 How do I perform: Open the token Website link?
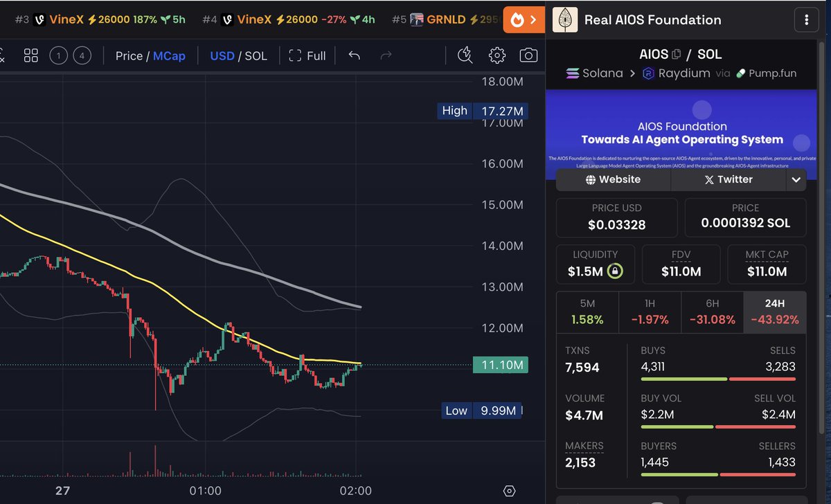coord(614,179)
